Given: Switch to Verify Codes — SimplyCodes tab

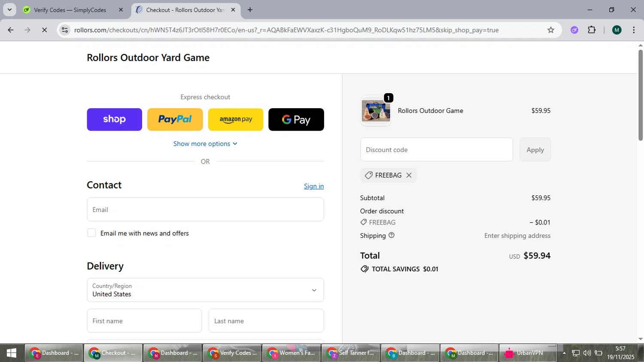Looking at the screenshot, I should [x=70, y=10].
